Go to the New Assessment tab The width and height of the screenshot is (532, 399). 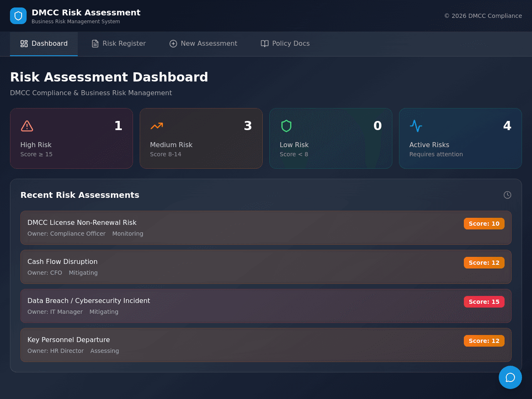coord(203,44)
